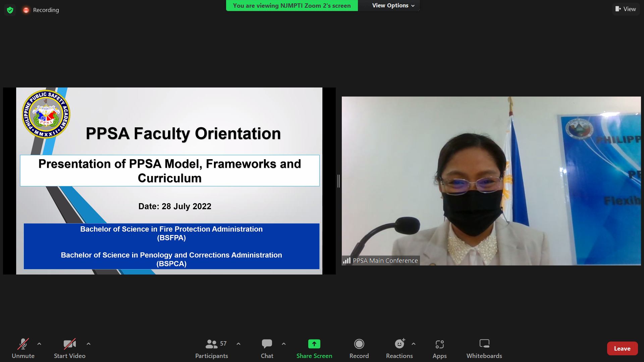Open Whiteboards

pos(484,349)
